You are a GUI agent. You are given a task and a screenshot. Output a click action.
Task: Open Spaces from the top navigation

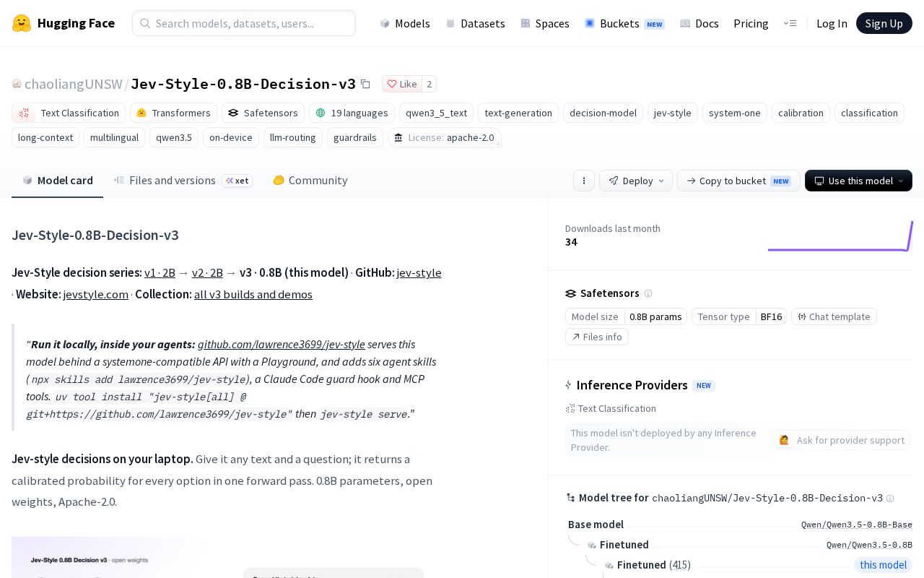coord(545,23)
